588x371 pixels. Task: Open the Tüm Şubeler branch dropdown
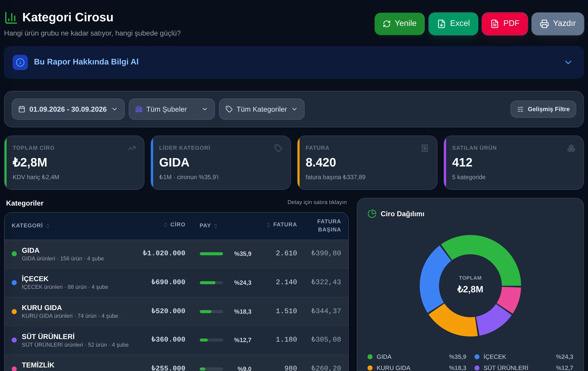(172, 109)
